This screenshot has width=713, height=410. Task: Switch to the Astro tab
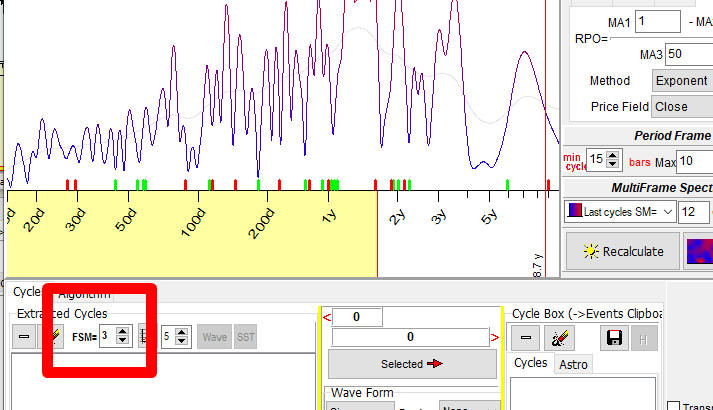pos(573,365)
